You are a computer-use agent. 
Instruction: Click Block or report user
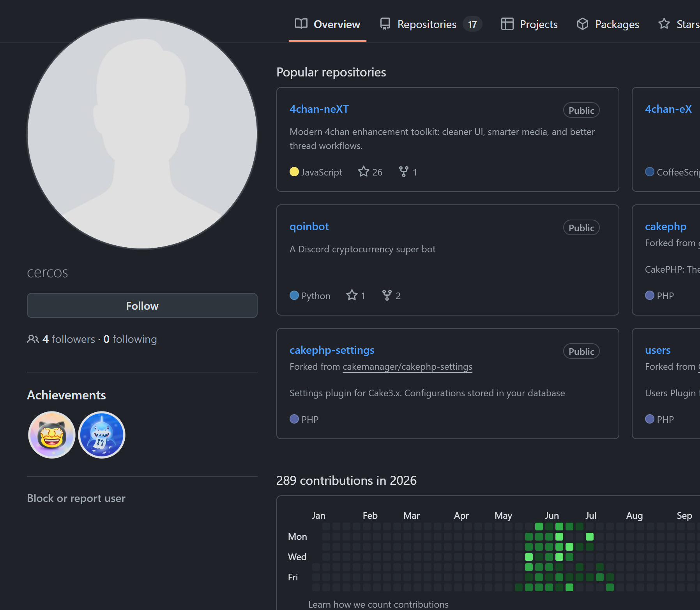(76, 498)
